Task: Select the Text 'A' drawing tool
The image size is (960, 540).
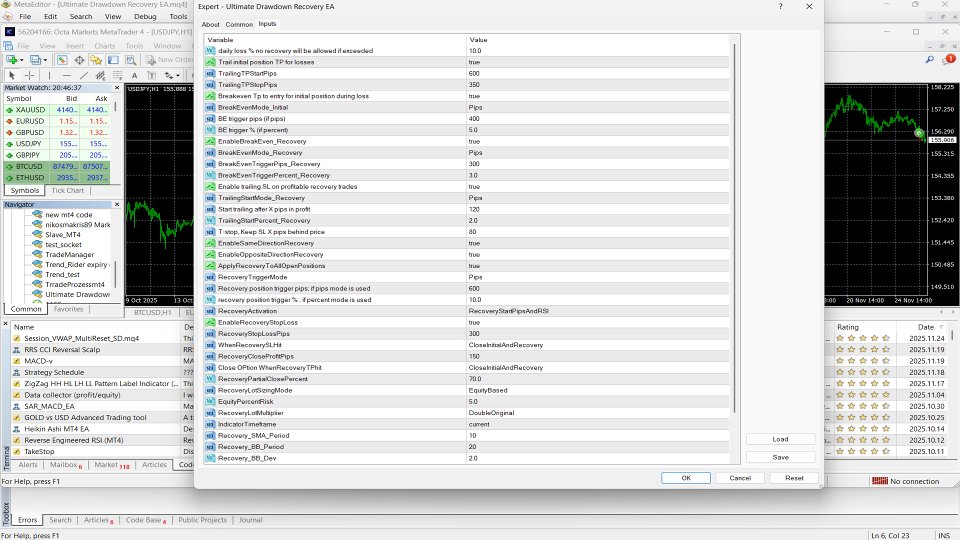Action: [x=135, y=75]
